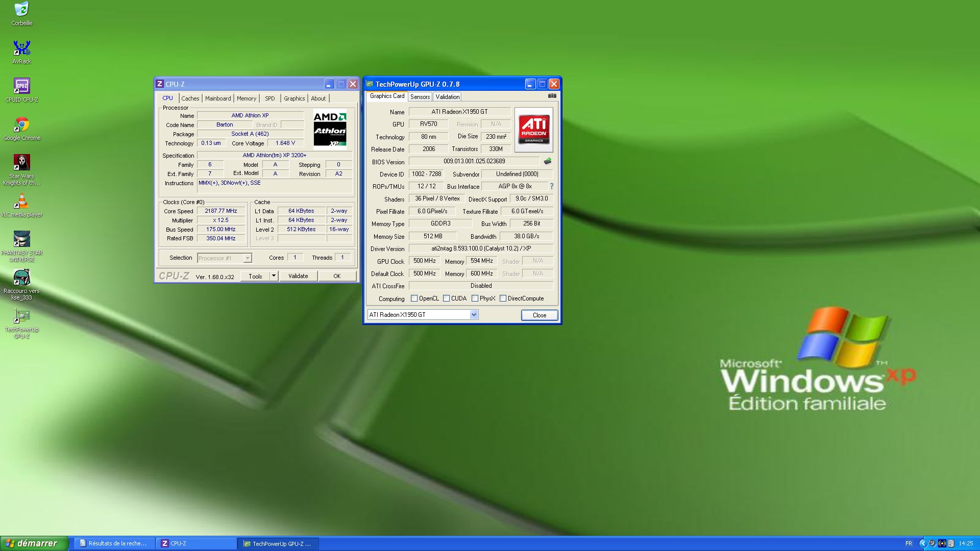This screenshot has height=551, width=980.
Task: Switch to the Validation tab in GPU-Z
Action: 448,97
